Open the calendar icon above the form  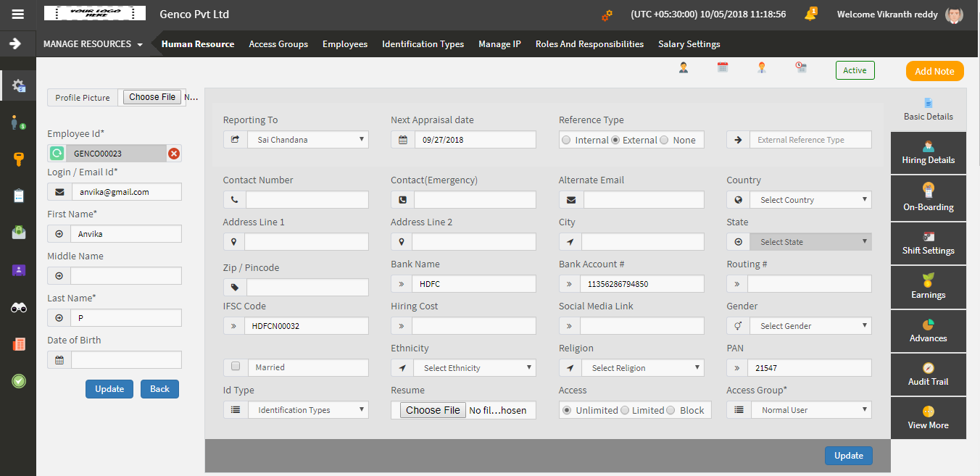[722, 67]
